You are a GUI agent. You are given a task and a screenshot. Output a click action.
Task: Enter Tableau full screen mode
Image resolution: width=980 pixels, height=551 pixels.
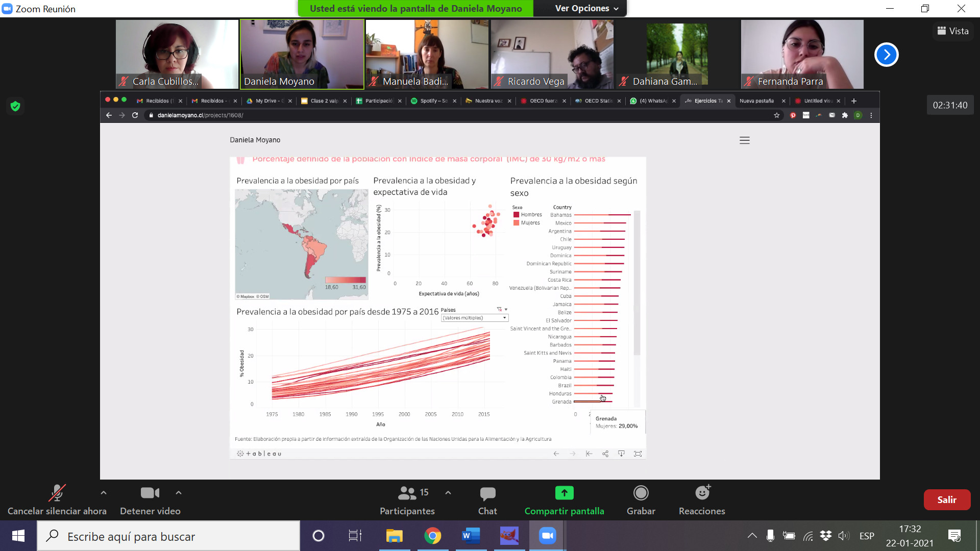638,454
